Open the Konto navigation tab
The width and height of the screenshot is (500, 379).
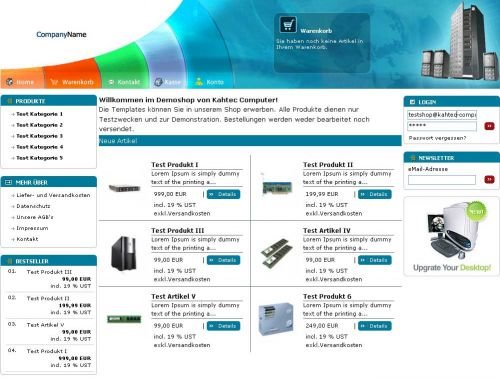(209, 82)
